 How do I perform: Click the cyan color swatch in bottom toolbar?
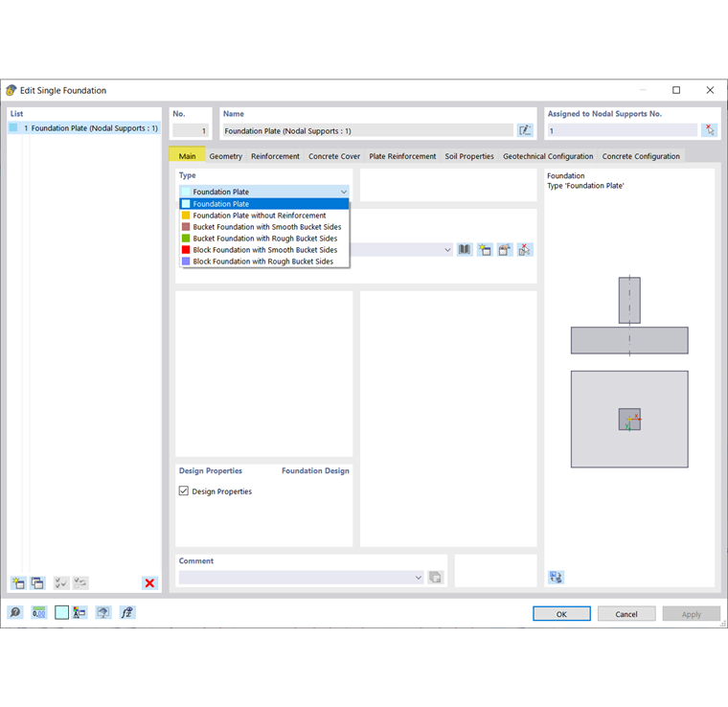click(61, 612)
